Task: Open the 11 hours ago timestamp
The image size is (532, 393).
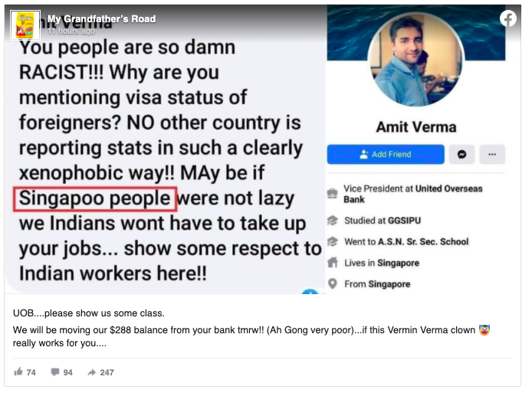Action: coord(71,31)
